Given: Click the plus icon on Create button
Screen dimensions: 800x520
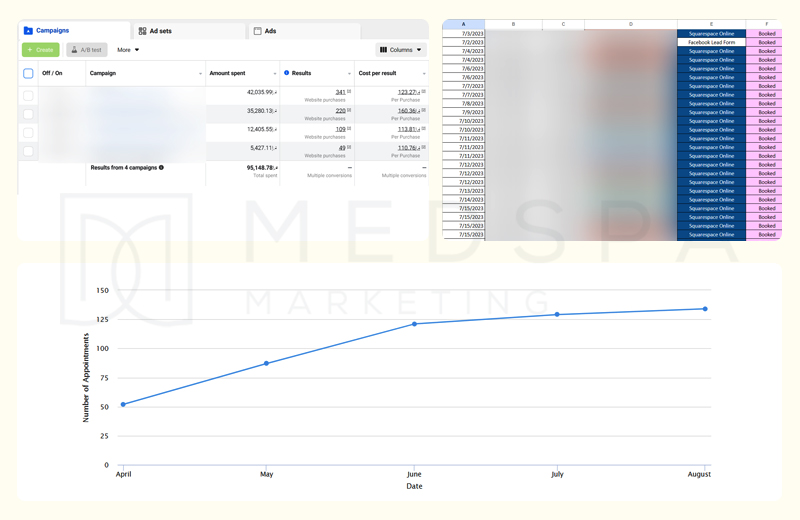Looking at the screenshot, I should pyautogui.click(x=30, y=50).
